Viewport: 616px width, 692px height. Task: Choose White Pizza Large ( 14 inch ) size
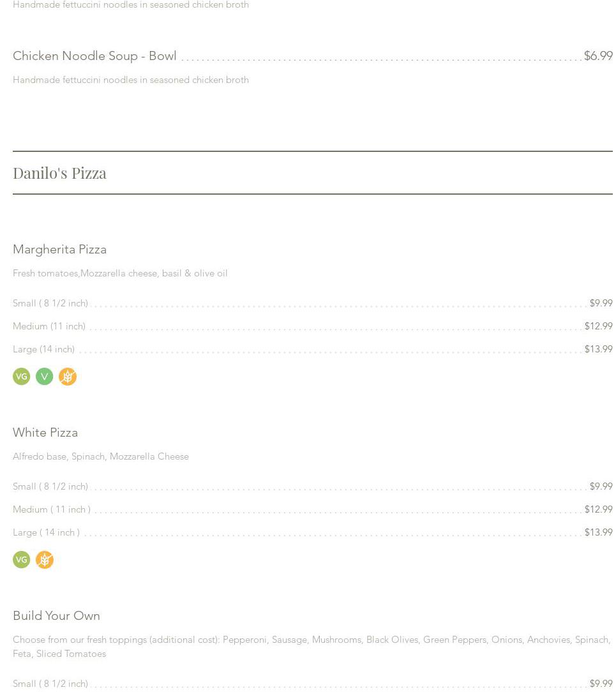[46, 532]
